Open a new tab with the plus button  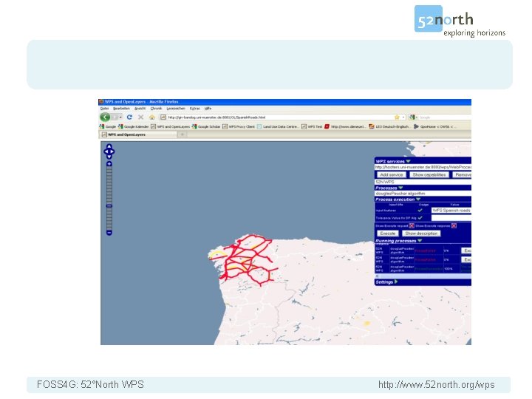coord(183,134)
